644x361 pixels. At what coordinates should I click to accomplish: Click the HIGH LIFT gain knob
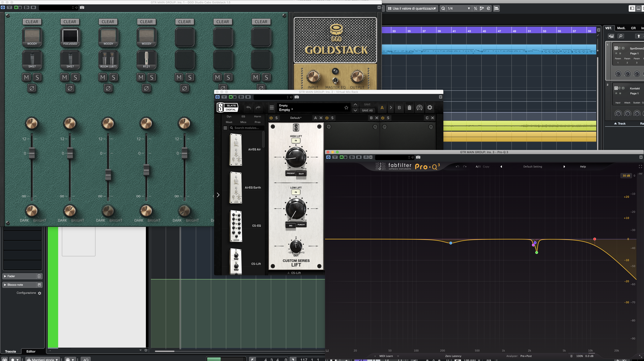(296, 158)
